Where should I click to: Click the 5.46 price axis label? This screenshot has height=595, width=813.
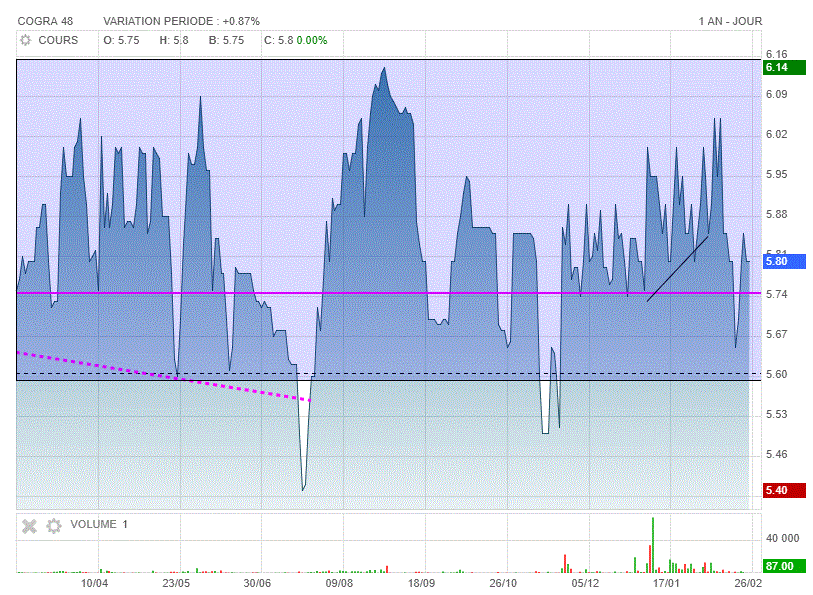[x=776, y=455]
